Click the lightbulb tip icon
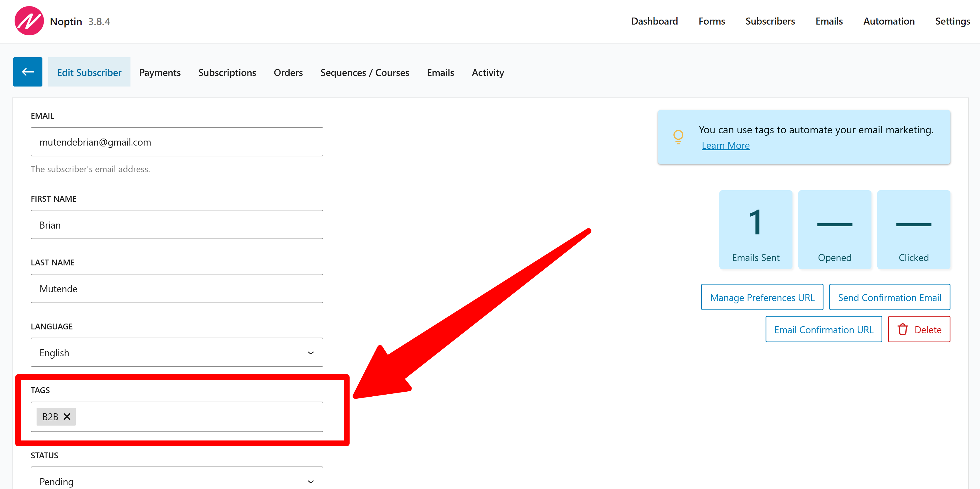The height and width of the screenshot is (489, 980). [x=678, y=137]
